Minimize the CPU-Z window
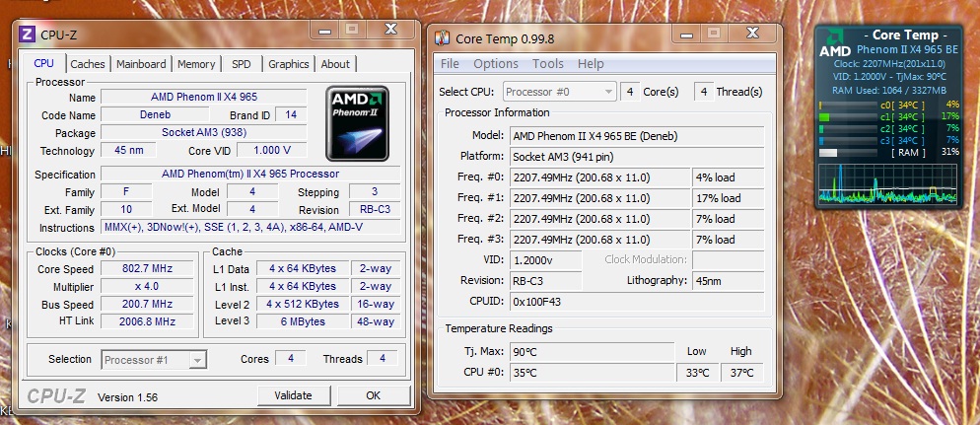Image resolution: width=980 pixels, height=425 pixels. pyautogui.click(x=325, y=30)
